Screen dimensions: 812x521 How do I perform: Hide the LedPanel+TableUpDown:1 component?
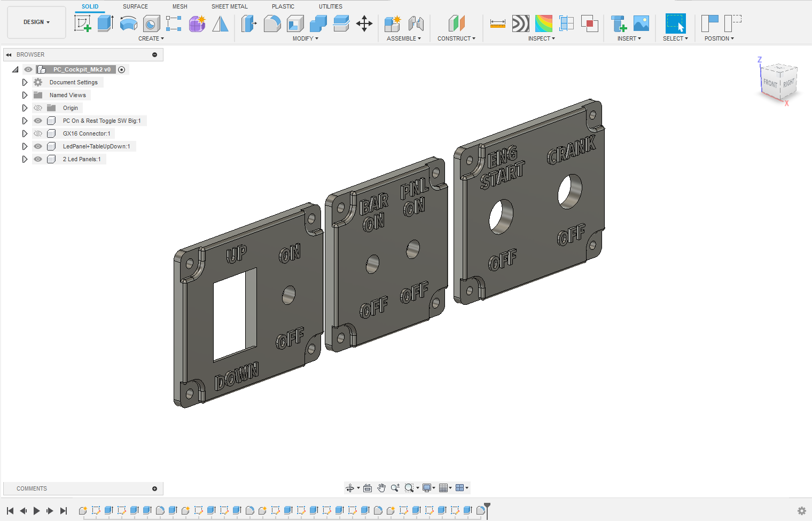pos(38,146)
